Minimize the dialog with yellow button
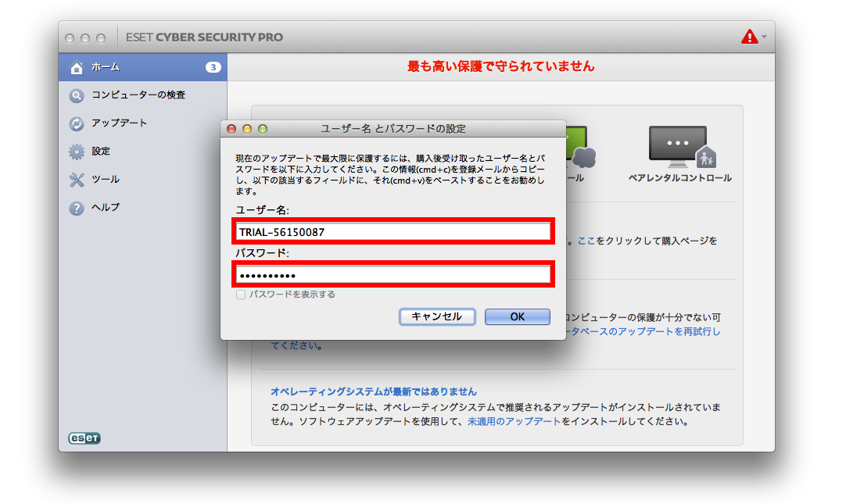 pyautogui.click(x=247, y=129)
